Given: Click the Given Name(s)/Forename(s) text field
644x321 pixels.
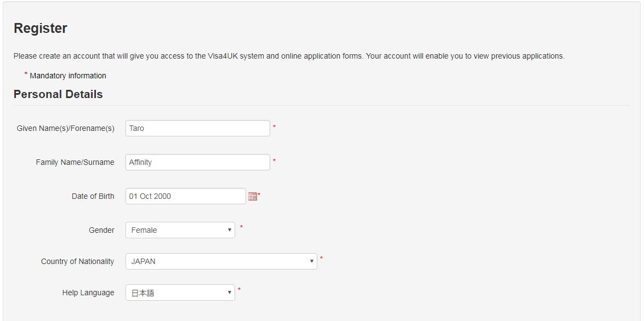Looking at the screenshot, I should [197, 128].
